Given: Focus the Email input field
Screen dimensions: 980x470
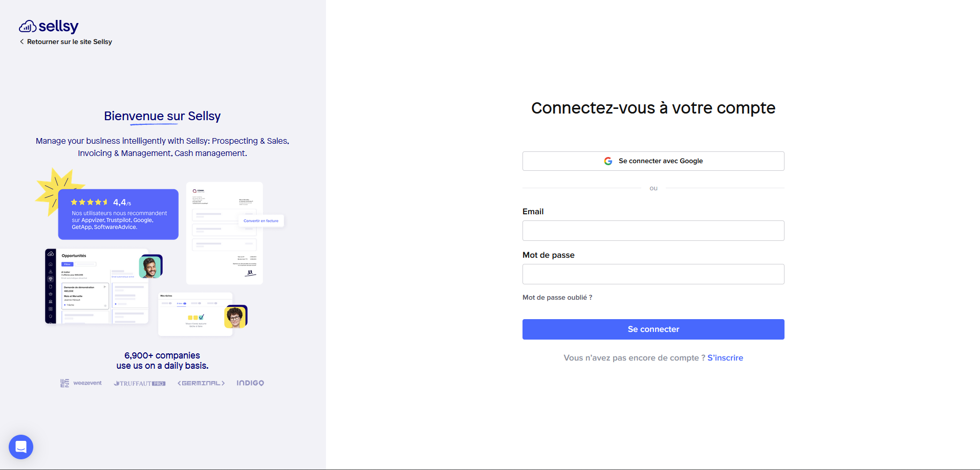Looking at the screenshot, I should [654, 231].
